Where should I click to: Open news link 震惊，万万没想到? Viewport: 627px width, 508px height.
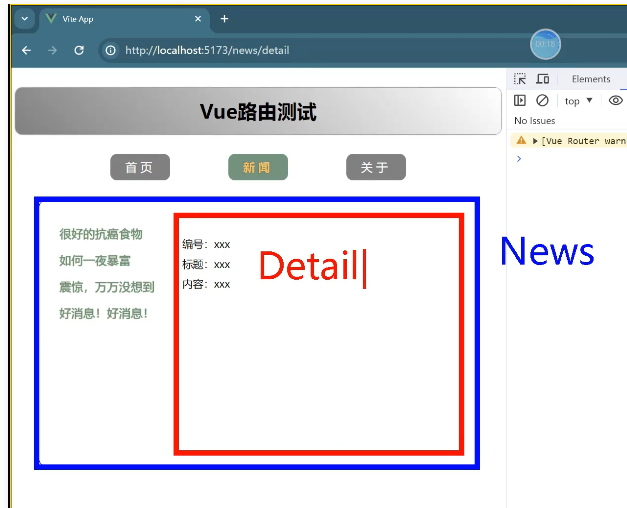[107, 287]
